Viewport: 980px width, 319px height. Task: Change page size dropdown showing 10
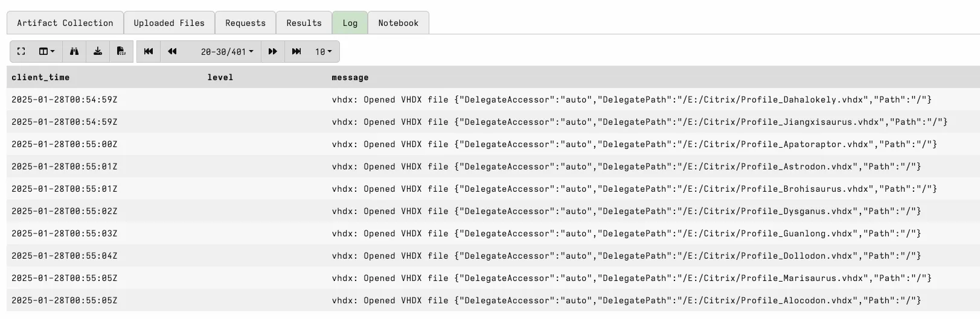[324, 52]
